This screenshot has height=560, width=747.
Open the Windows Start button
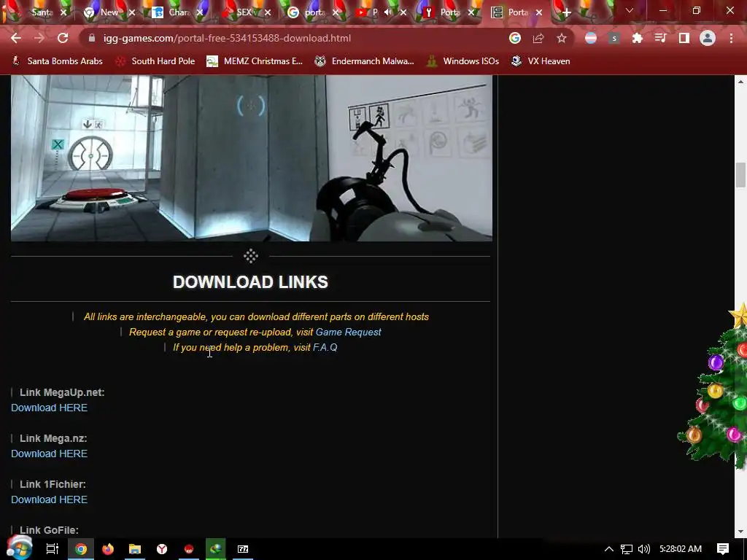point(19,548)
